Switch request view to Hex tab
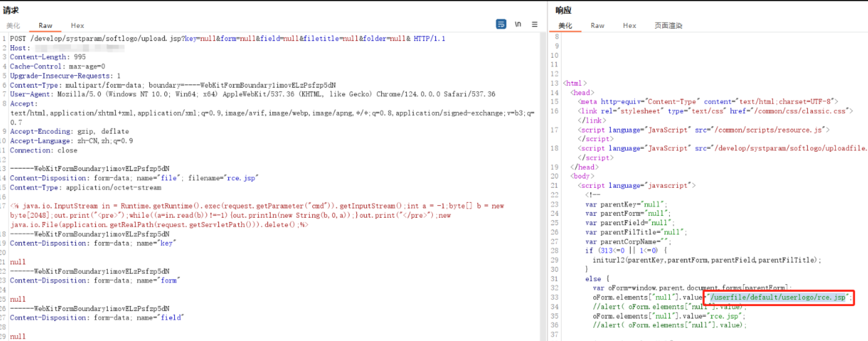The image size is (868, 341). tap(77, 26)
